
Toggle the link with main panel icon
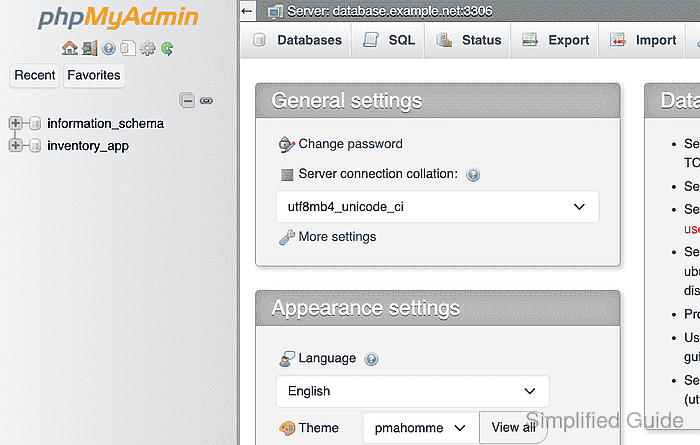206,100
